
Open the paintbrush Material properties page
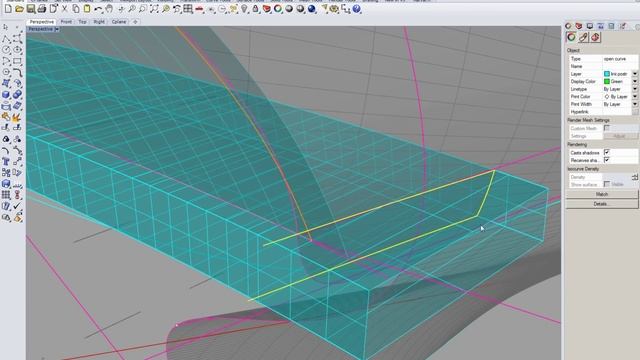coord(583,37)
